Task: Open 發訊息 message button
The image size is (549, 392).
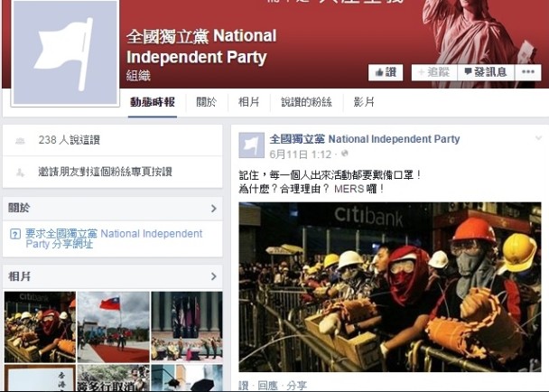Action: pyautogui.click(x=486, y=72)
